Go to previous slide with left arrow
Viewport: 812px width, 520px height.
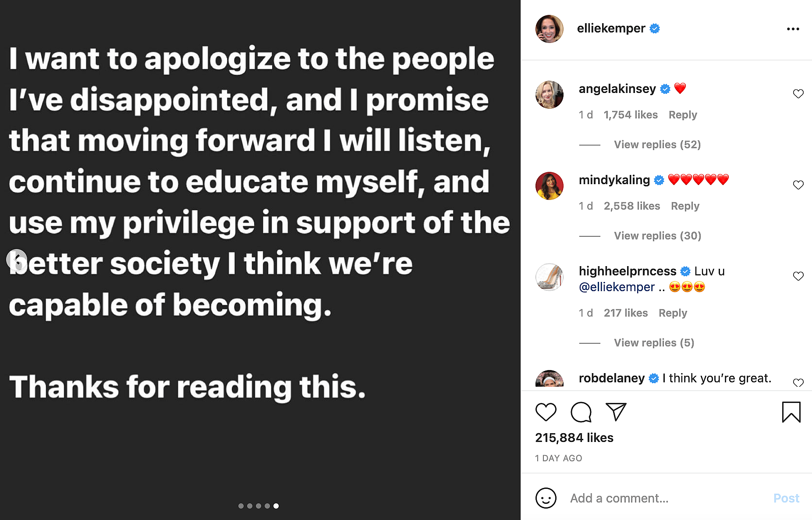coord(17,259)
